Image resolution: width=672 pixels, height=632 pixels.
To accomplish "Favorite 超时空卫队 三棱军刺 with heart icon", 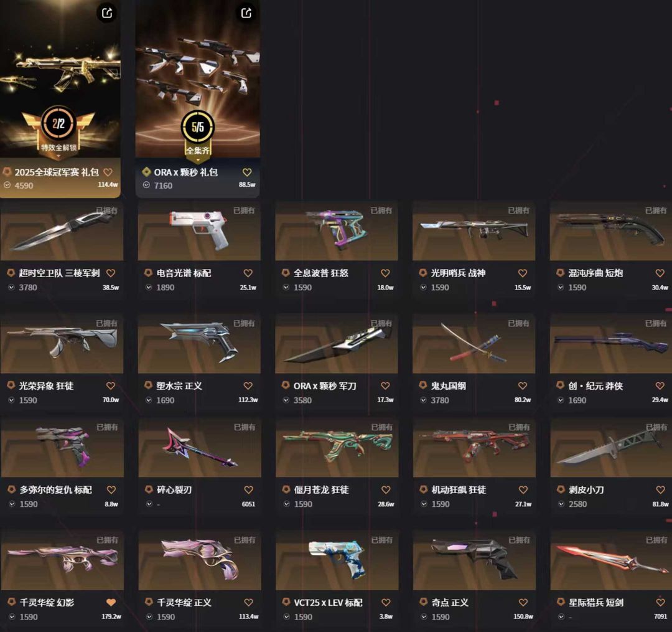I will (111, 273).
